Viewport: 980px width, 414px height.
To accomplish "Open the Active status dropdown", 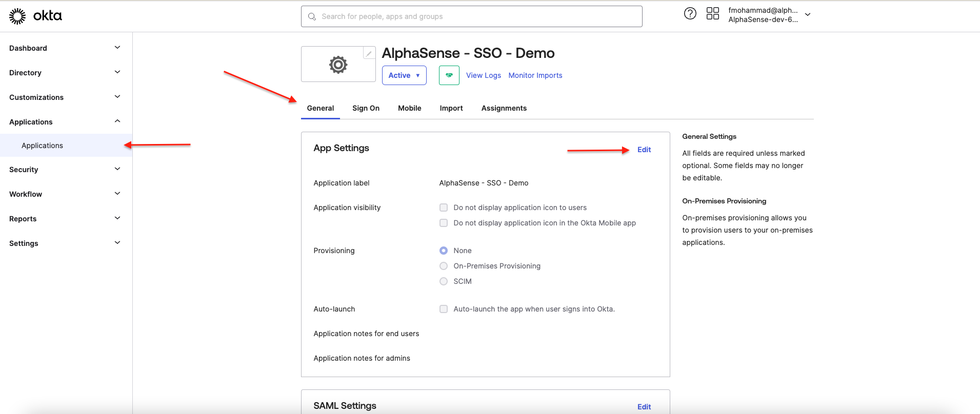I will [404, 75].
